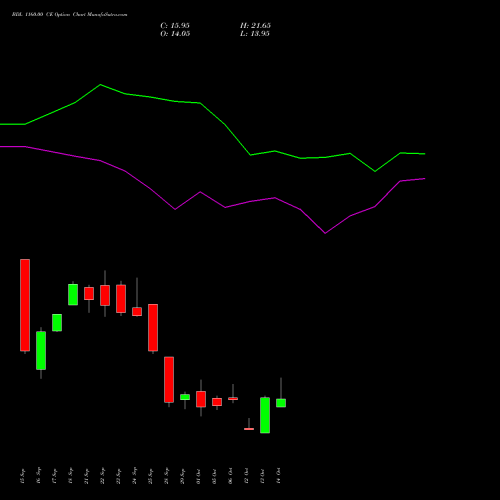This screenshot has height=500, width=500.
Task: Click the tall red candlestick for 15 Sep
Action: pos(25,305)
